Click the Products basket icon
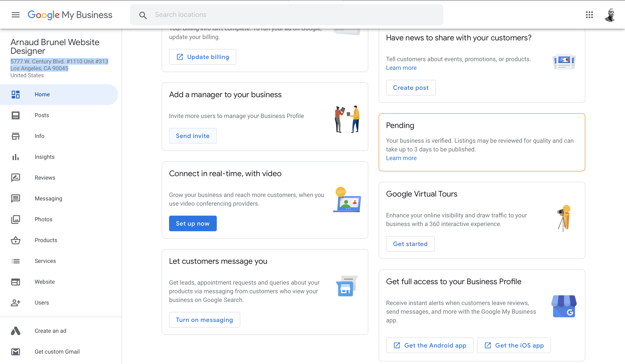 [15, 240]
